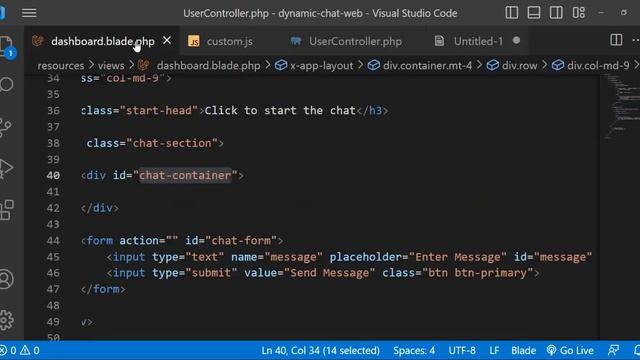
Task: Click Ln 40, Col 34 cursor position
Action: 320,351
